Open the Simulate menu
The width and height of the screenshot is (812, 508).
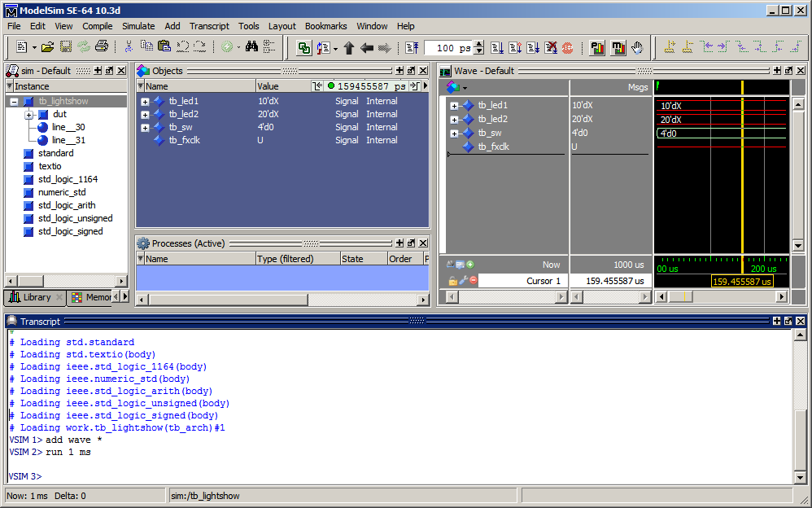click(138, 26)
